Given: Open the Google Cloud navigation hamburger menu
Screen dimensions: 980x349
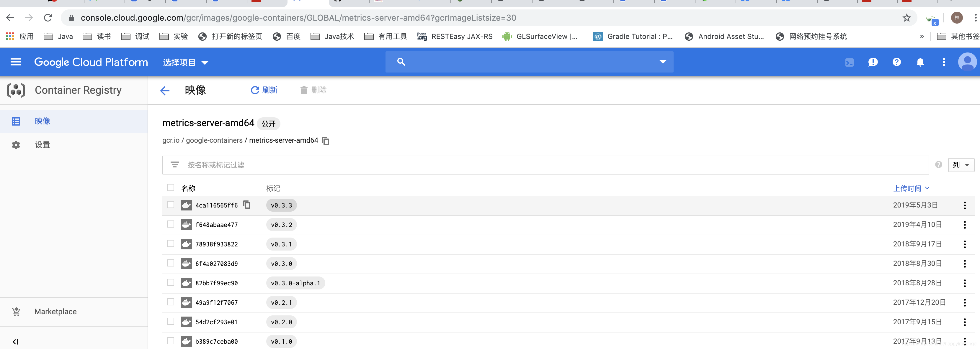Looking at the screenshot, I should pos(16,62).
